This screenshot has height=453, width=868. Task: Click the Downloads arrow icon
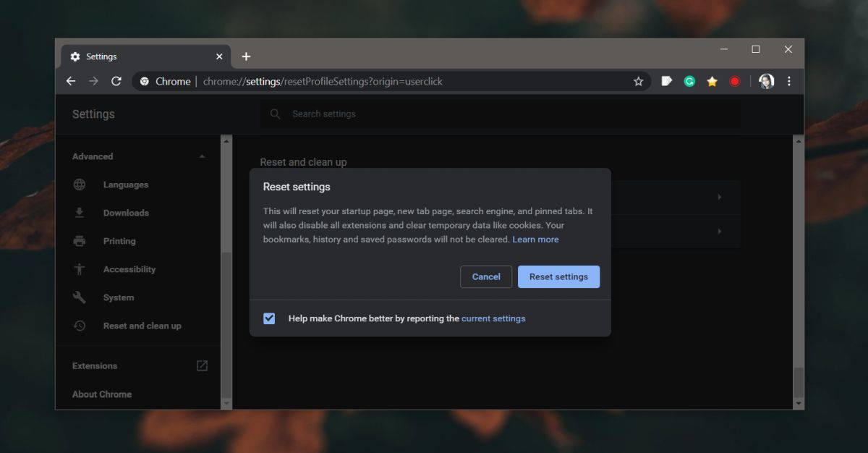(x=80, y=213)
